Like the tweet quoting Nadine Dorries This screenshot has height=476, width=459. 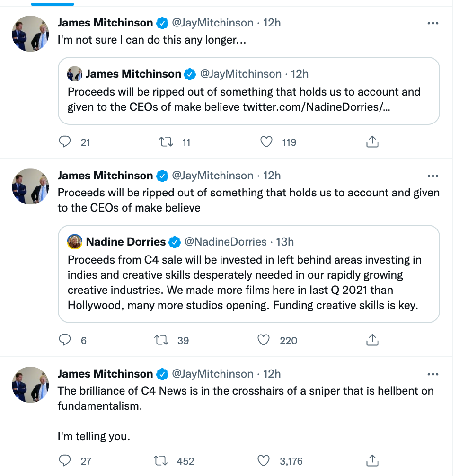(264, 340)
